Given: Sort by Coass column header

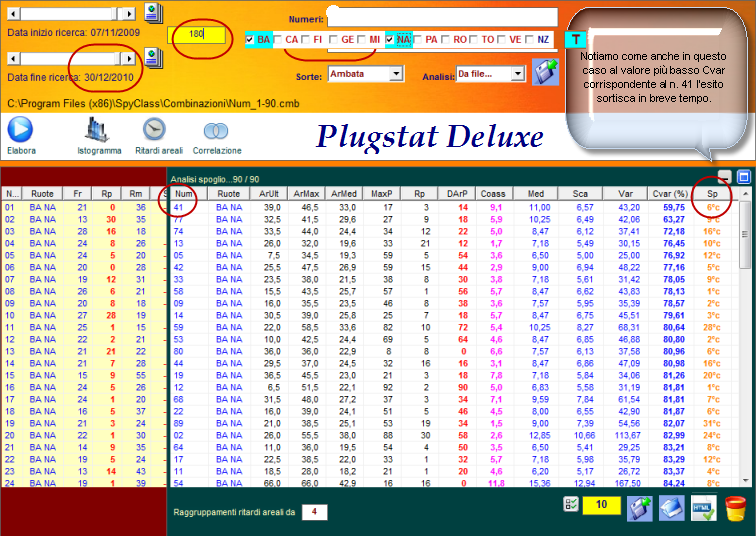Looking at the screenshot, I should pyautogui.click(x=493, y=194).
